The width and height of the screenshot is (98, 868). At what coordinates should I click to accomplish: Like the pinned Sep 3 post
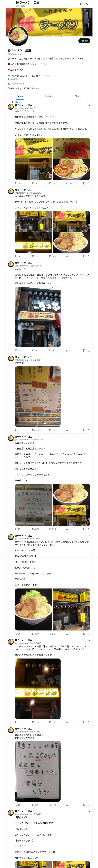click(50, 183)
